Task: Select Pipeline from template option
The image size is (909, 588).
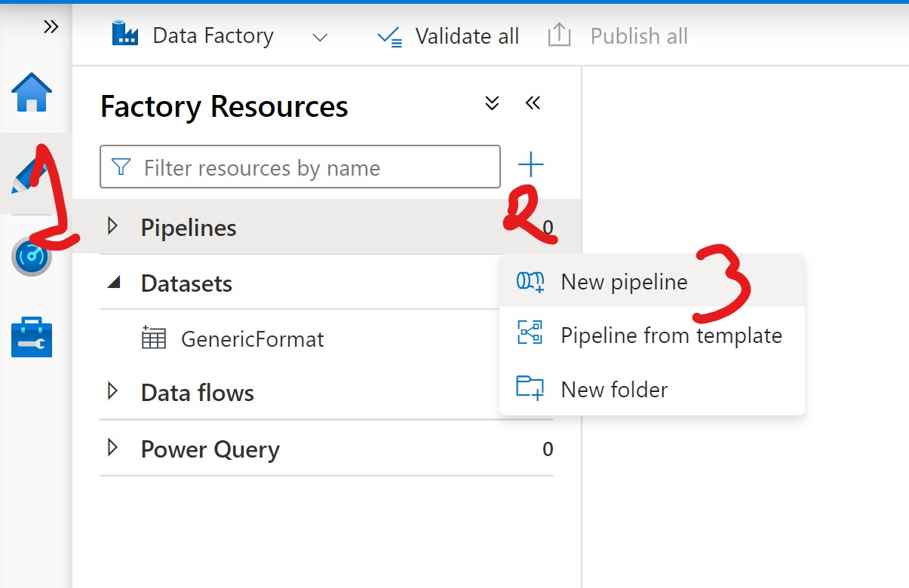Action: pos(671,335)
